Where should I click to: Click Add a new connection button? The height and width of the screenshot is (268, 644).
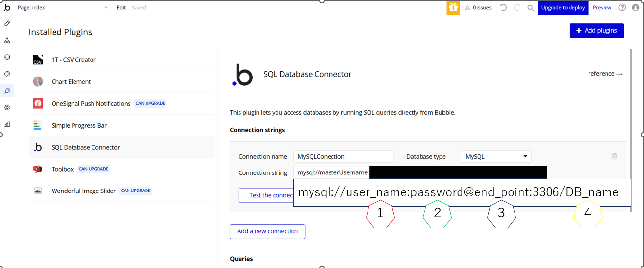point(267,231)
